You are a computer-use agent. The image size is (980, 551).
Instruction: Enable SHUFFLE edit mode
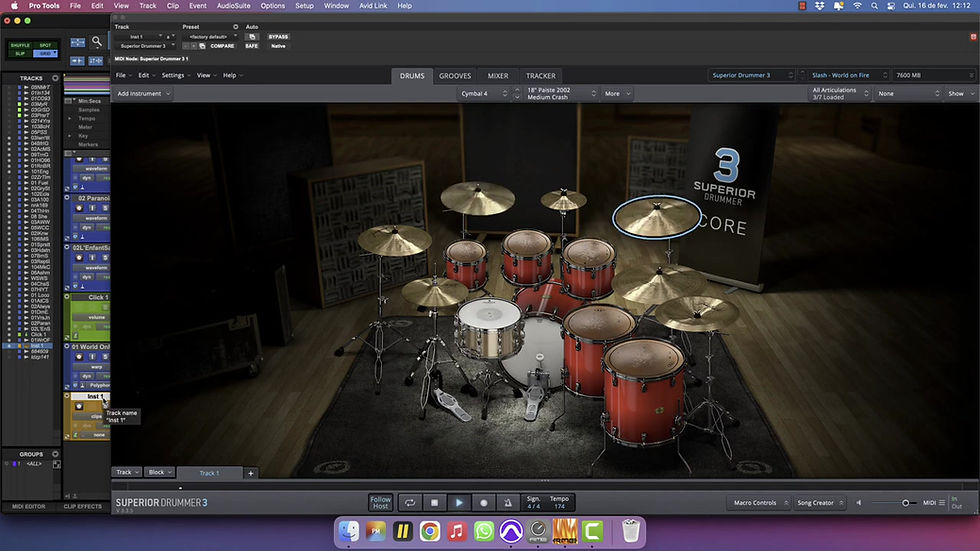pos(20,45)
